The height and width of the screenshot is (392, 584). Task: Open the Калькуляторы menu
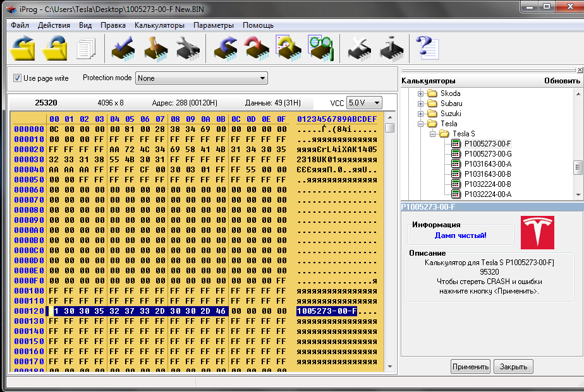tap(159, 25)
